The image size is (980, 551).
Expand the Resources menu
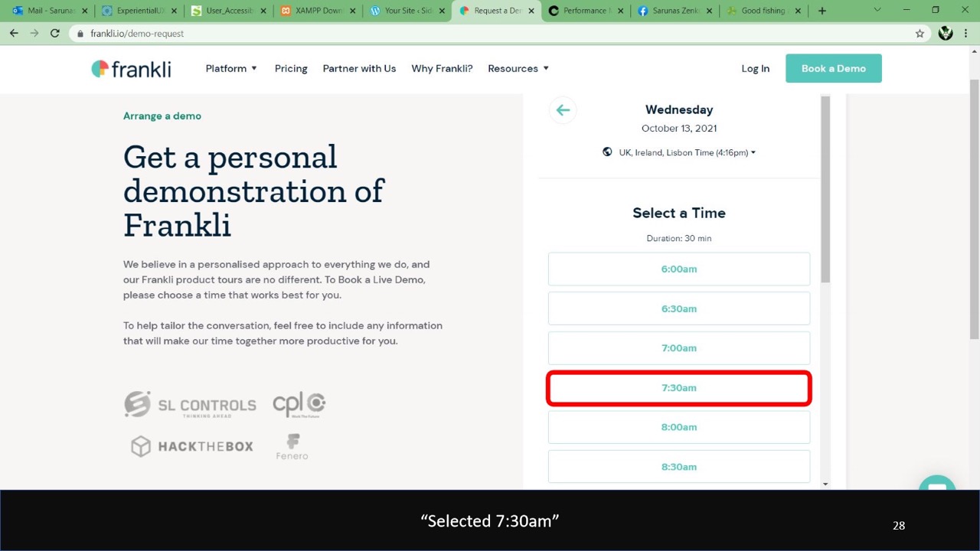[x=518, y=68]
